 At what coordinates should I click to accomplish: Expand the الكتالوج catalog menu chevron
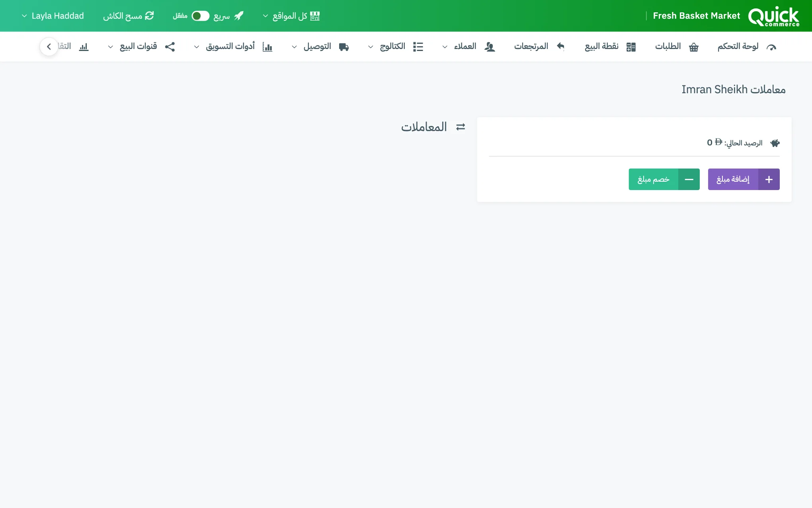(x=371, y=47)
